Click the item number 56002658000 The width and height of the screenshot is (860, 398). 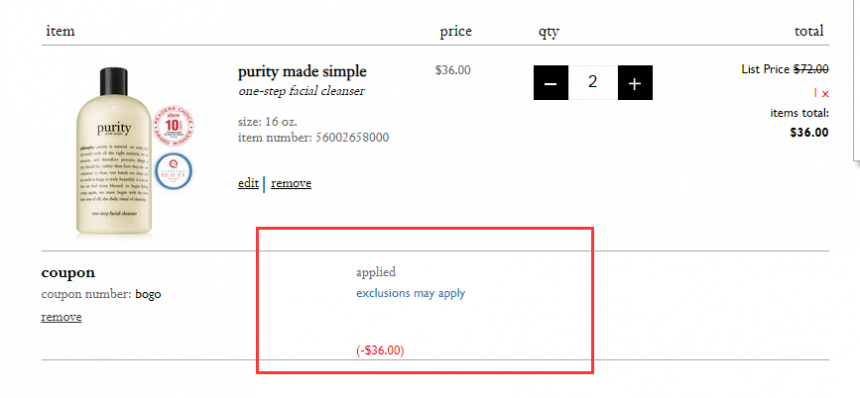tap(352, 138)
